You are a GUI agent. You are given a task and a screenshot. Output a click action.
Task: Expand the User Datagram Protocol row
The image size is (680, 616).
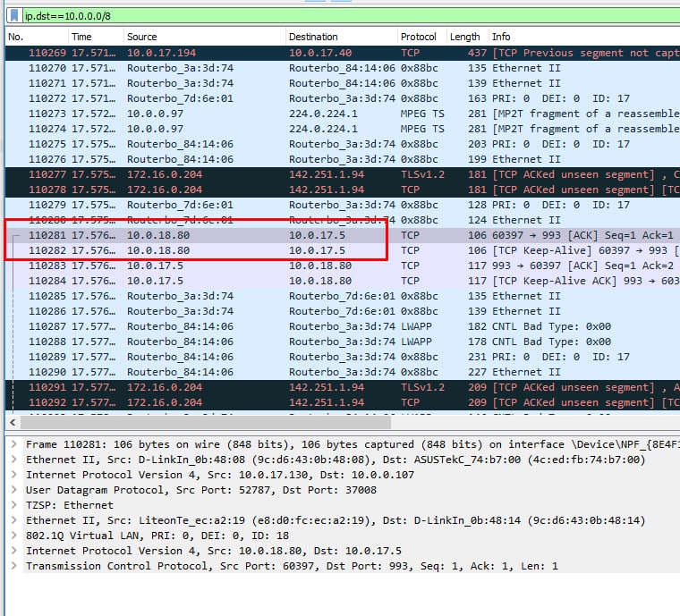point(14,490)
